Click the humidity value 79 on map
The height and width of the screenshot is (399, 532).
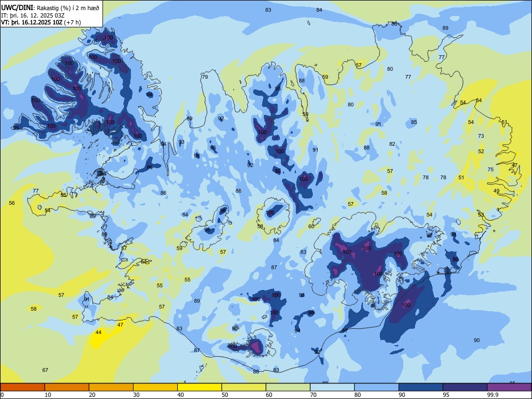tap(205, 77)
